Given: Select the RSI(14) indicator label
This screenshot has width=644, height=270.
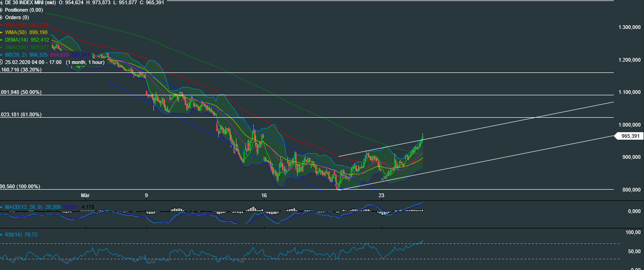Looking at the screenshot, I should point(14,235).
